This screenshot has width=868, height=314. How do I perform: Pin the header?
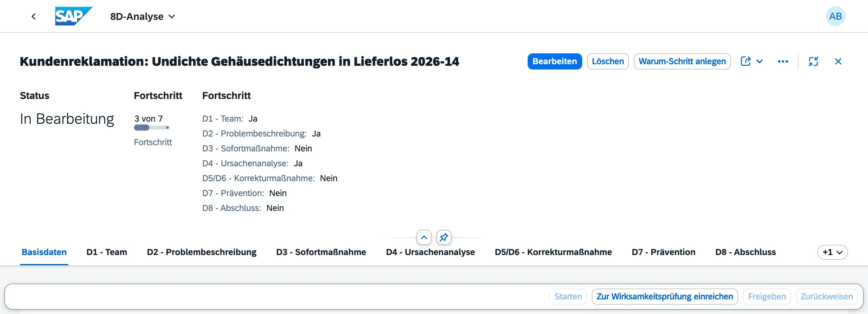pos(444,237)
